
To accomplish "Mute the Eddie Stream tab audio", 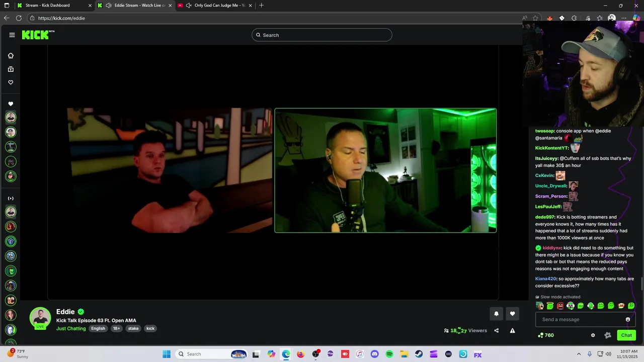I will pos(109,6).
